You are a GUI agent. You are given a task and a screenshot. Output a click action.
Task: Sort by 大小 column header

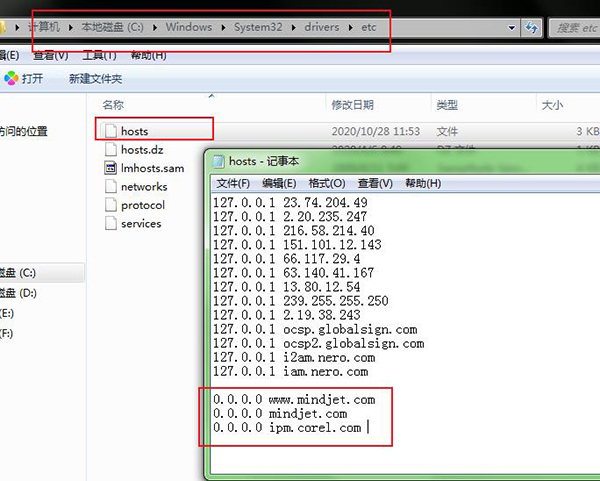(x=552, y=105)
